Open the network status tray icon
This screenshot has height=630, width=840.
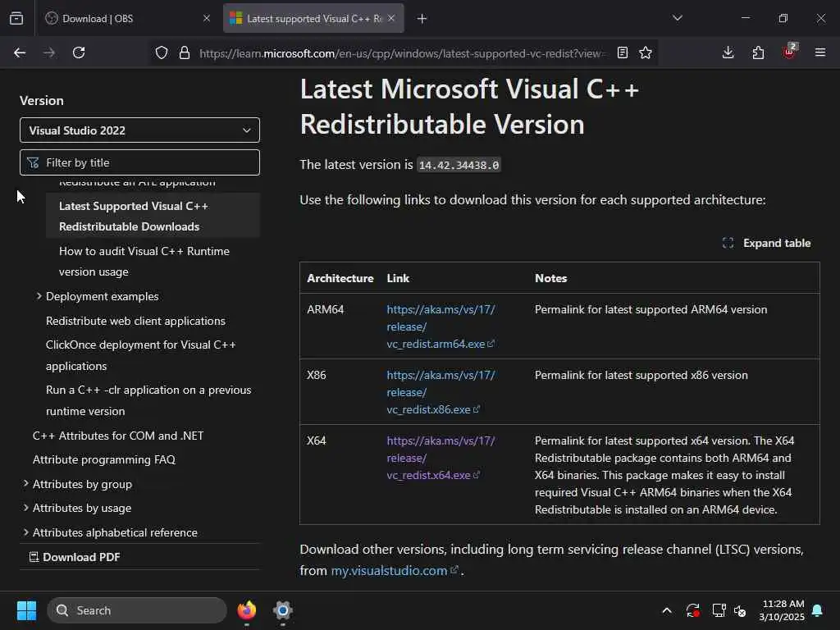pyautogui.click(x=719, y=610)
